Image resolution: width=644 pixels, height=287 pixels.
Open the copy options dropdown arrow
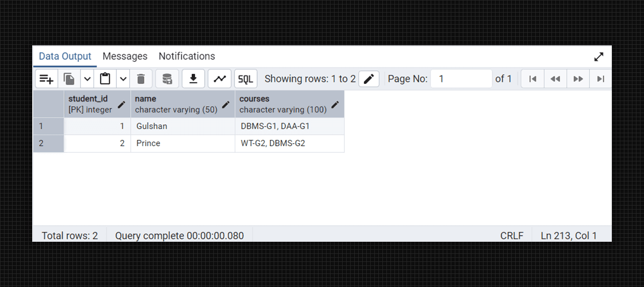click(x=87, y=79)
